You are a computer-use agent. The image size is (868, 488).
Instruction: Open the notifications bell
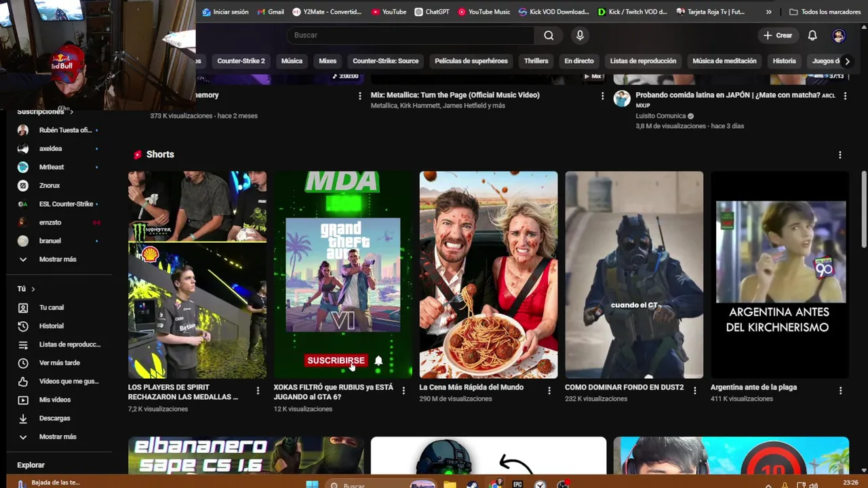coord(812,35)
